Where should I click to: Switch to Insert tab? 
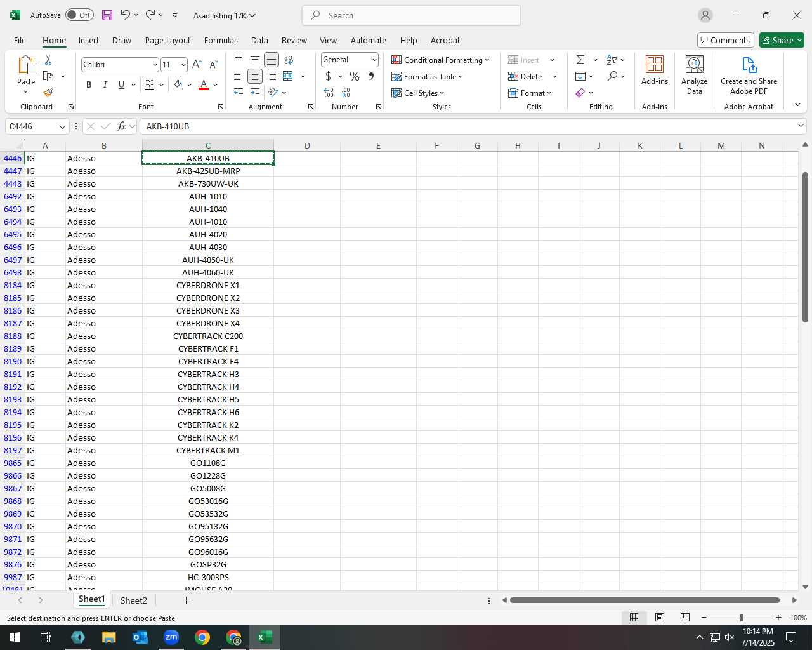89,40
